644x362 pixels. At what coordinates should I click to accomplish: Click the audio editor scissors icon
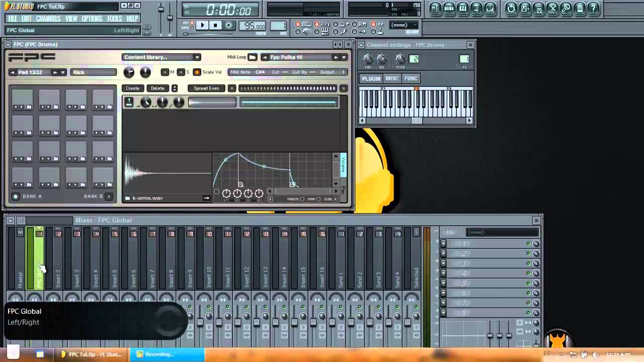click(552, 9)
